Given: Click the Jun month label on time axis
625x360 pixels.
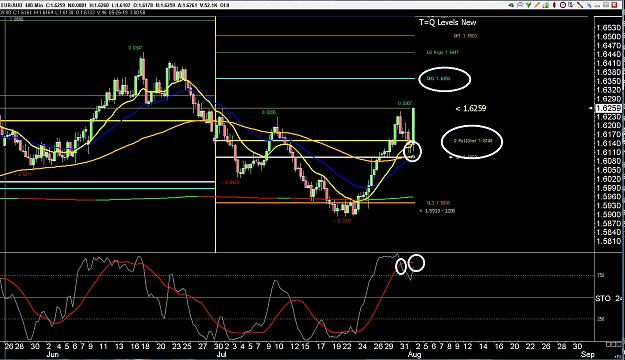Looking at the screenshot, I should (x=53, y=354).
